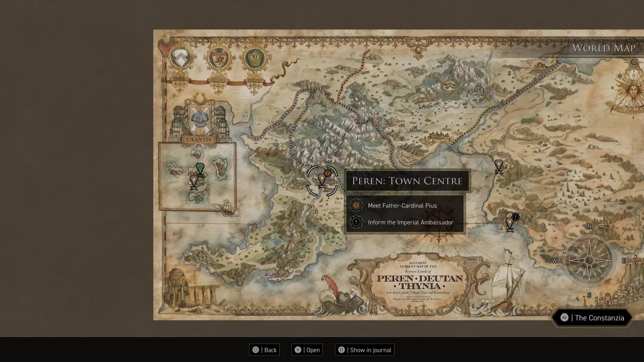Click the Peren: Town Centre title label
Image resolution: width=644 pixels, height=362 pixels.
[407, 181]
